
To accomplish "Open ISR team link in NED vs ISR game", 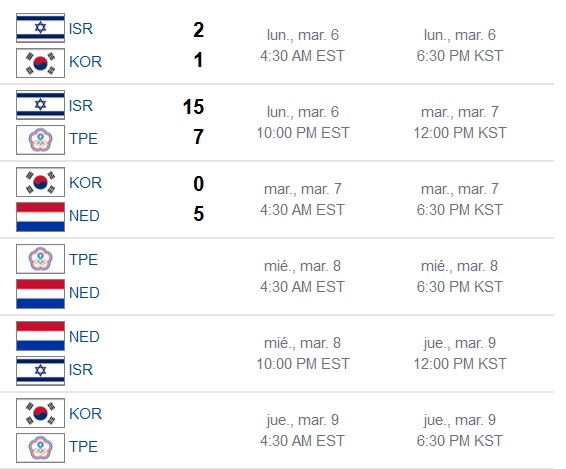I will click(81, 370).
